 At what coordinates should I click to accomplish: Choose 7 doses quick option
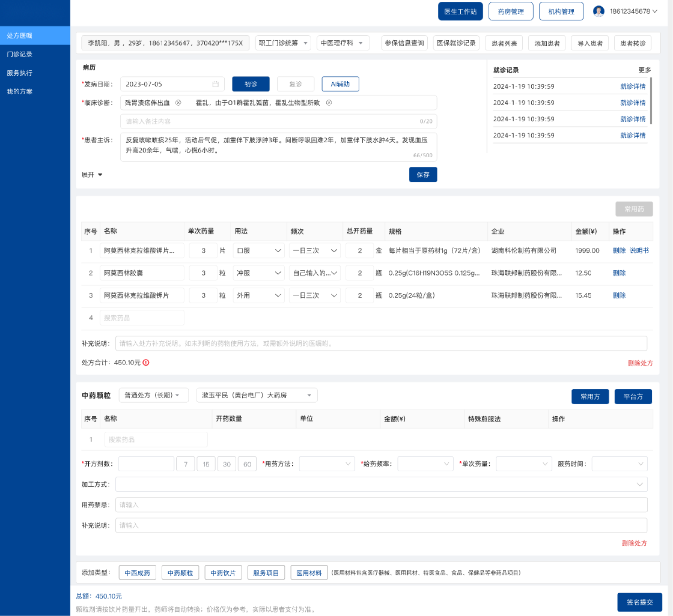pyautogui.click(x=185, y=464)
